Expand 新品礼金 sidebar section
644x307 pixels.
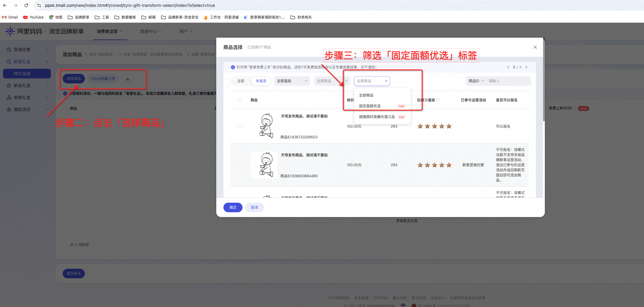click(27, 85)
